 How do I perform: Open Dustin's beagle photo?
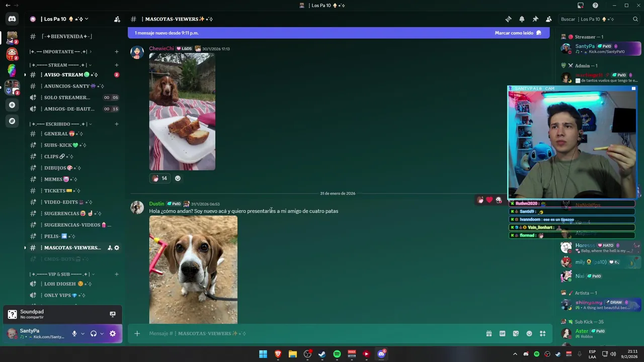193,269
